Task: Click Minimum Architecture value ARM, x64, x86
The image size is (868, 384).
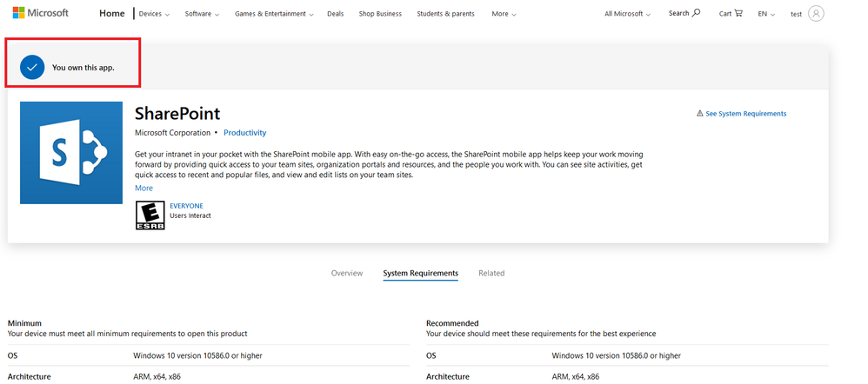Action: click(157, 377)
